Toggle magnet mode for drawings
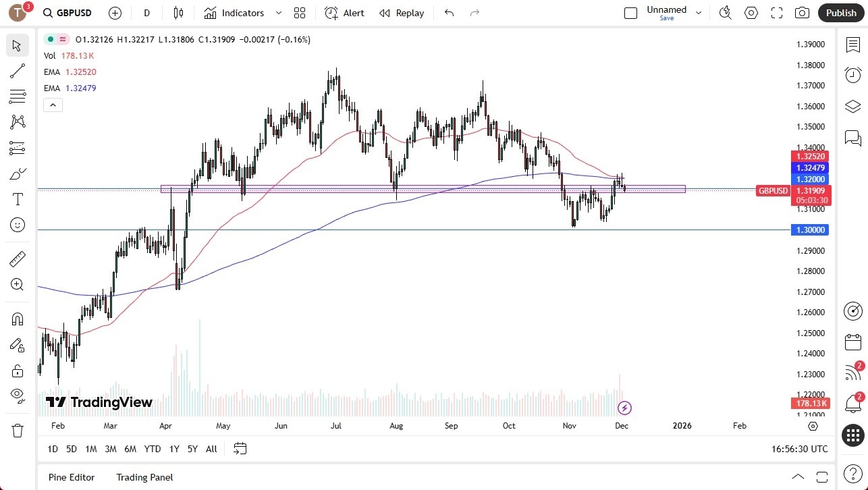 (18, 319)
